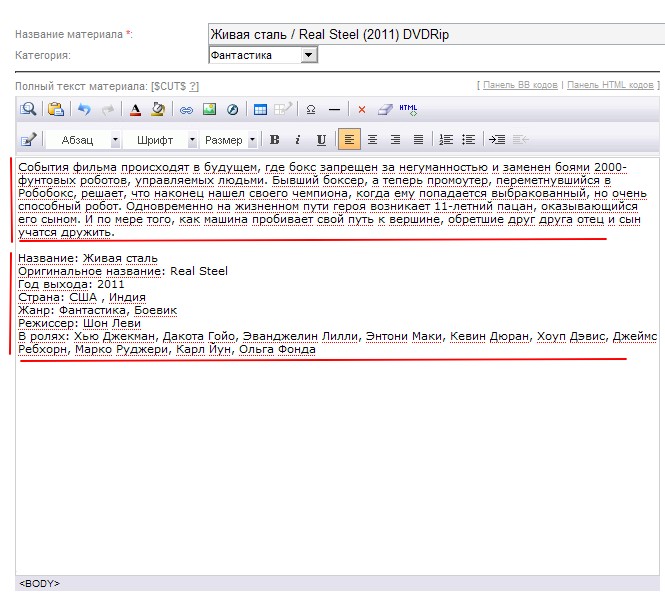Click the line 'Страна: США , Индия'
The height and width of the screenshot is (595, 665).
[82, 297]
